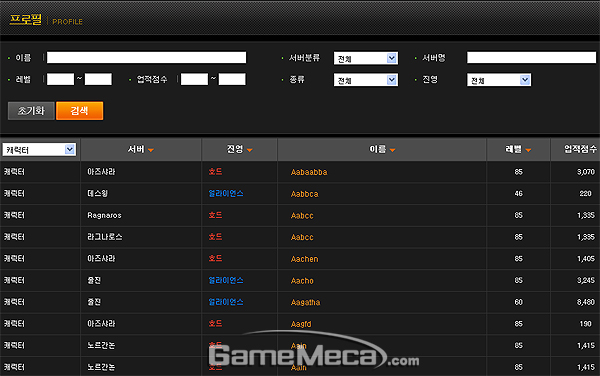
Task: Click the minimum 레벨 input box
Action: click(60, 79)
